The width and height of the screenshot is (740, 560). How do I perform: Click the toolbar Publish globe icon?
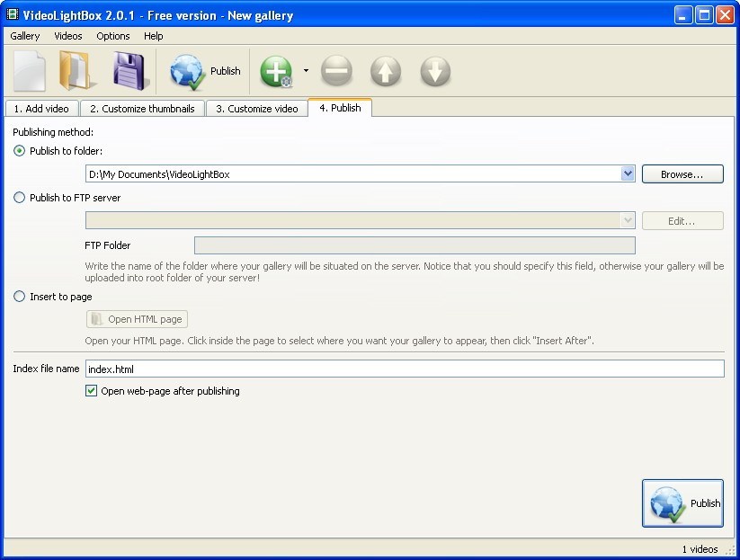pos(187,71)
